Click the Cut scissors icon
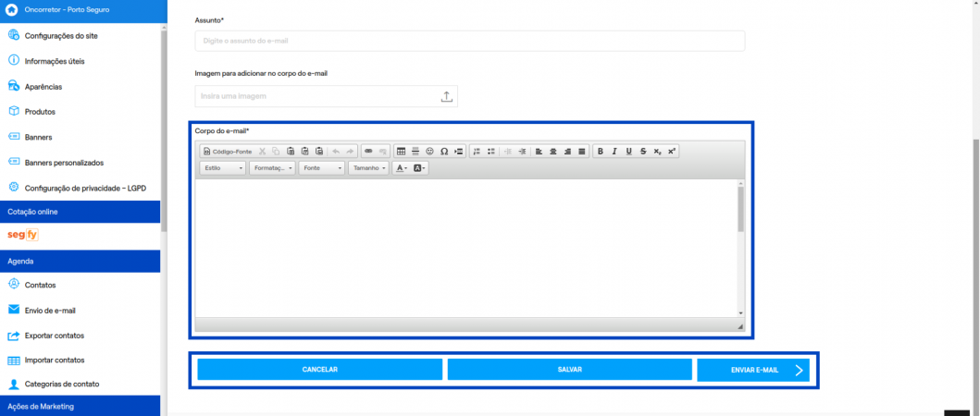Viewport: 980px width, 416px height. click(262, 152)
